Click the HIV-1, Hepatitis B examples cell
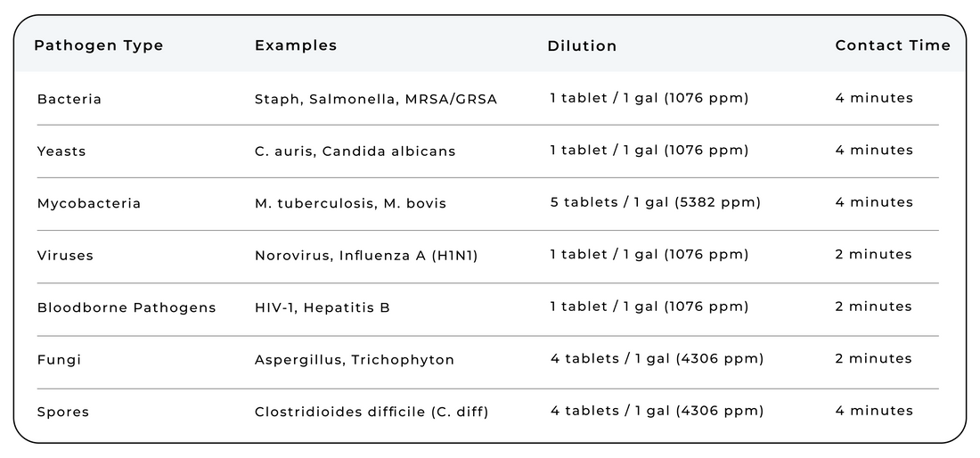The width and height of the screenshot is (980, 458). 322,307
